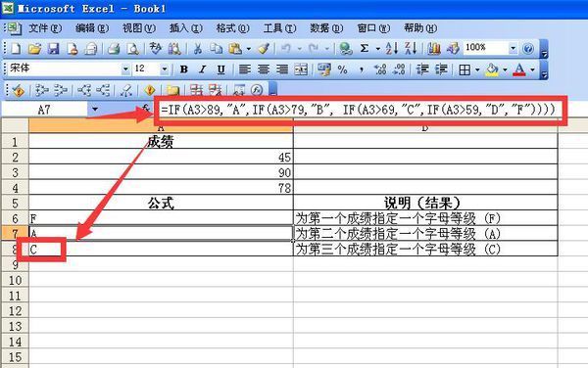Create a new blank workbook
588x368 pixels.
[16, 49]
